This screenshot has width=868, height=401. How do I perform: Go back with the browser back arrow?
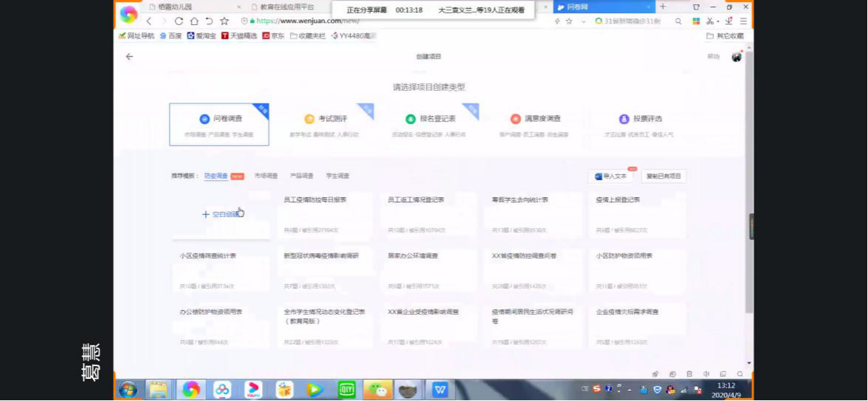click(148, 21)
